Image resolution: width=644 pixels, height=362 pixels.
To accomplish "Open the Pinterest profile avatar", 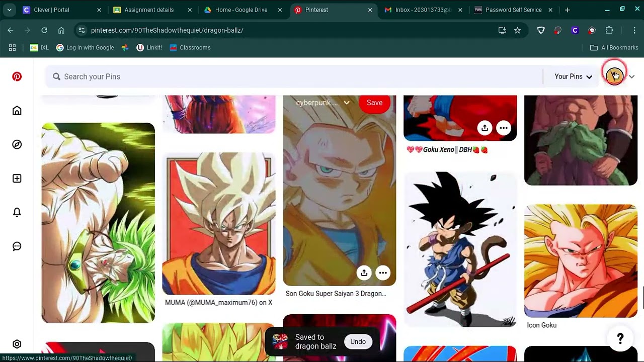I will coord(614,76).
